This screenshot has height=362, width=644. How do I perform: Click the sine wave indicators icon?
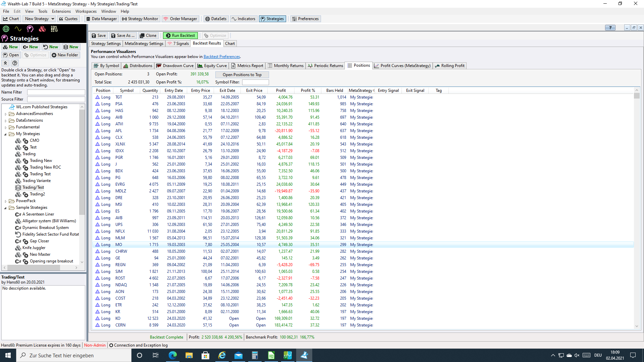(x=18, y=29)
